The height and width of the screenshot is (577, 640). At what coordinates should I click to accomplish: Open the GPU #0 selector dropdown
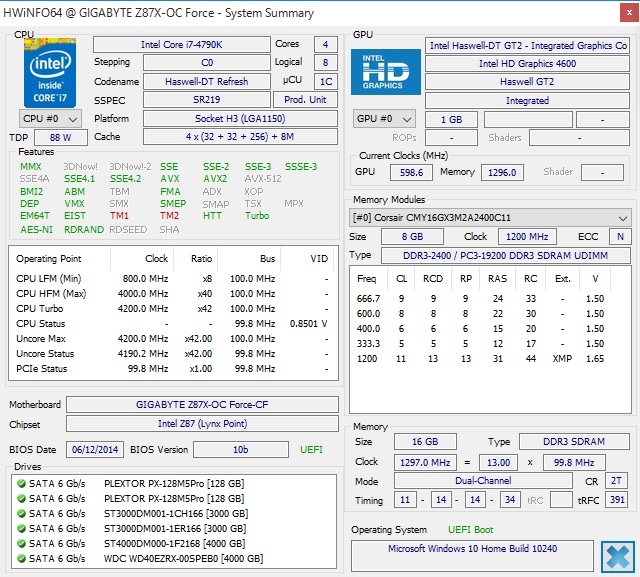(384, 119)
